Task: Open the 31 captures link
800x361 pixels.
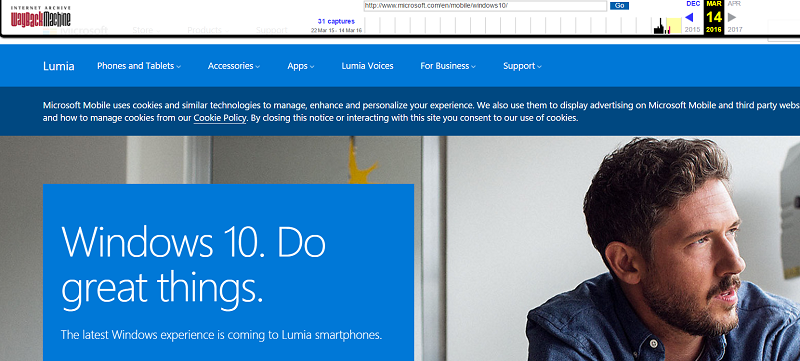Action: pos(336,21)
